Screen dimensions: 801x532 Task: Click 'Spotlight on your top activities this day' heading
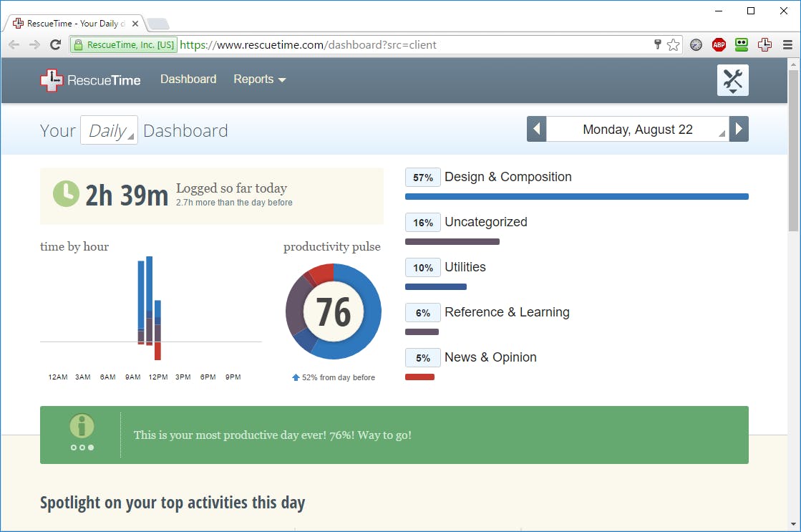click(x=173, y=503)
